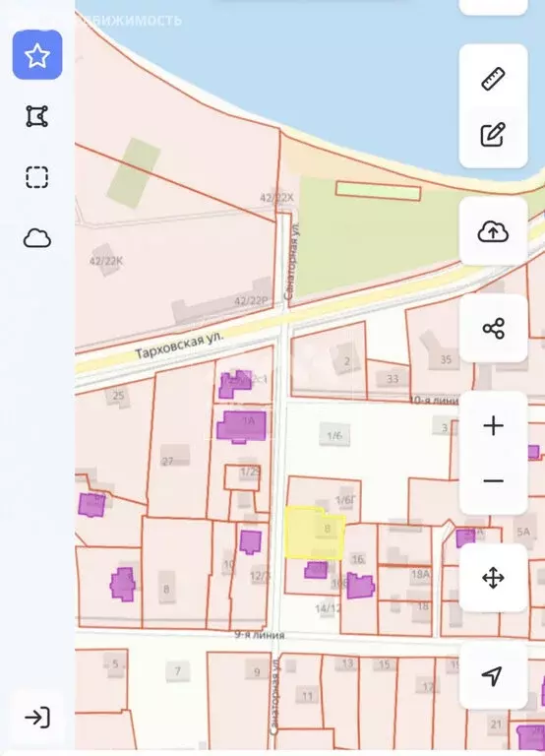This screenshot has height=756, width=545.
Task: Click house number 5 below 9-я линия
Action: coord(115,663)
